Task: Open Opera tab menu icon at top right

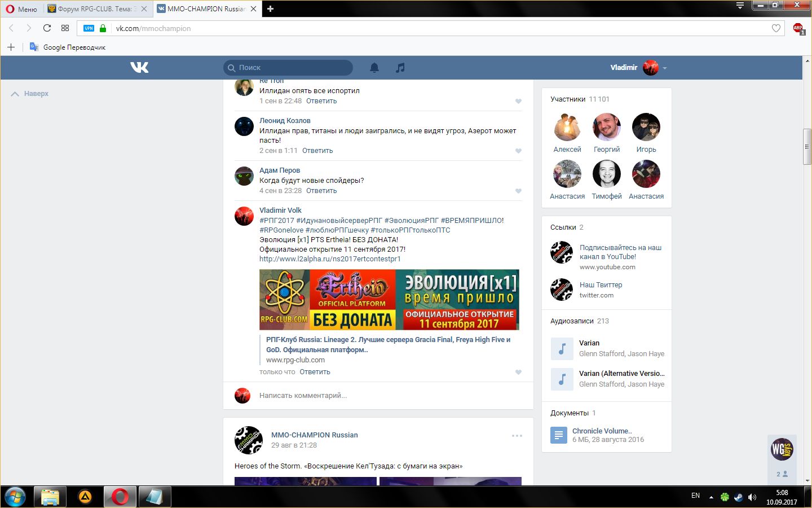Action: click(x=740, y=6)
